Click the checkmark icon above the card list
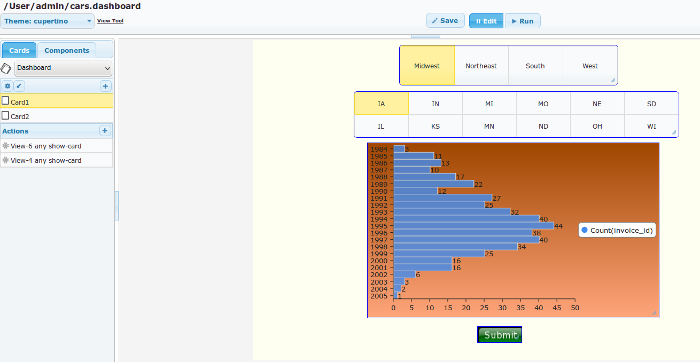 tap(19, 86)
